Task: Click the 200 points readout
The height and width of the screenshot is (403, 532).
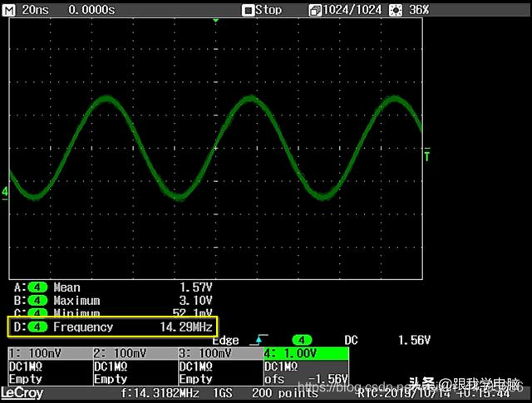Action: click(285, 393)
